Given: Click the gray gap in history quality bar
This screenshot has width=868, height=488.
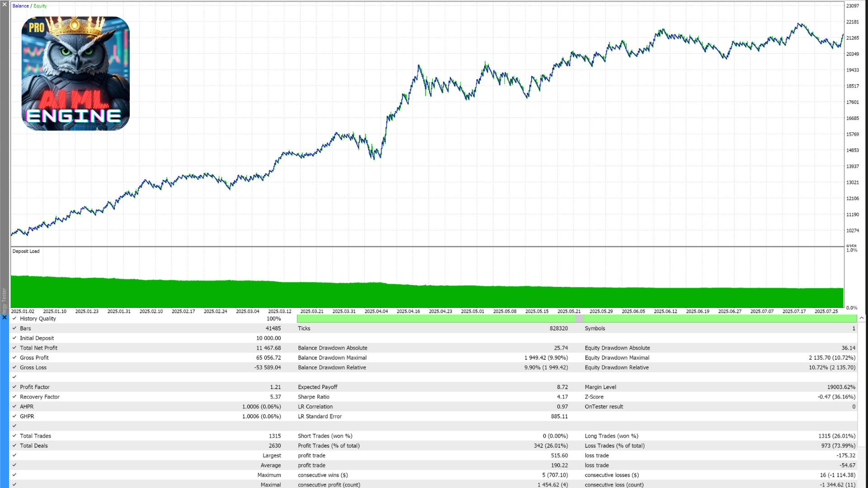Looking at the screenshot, I should (580, 319).
